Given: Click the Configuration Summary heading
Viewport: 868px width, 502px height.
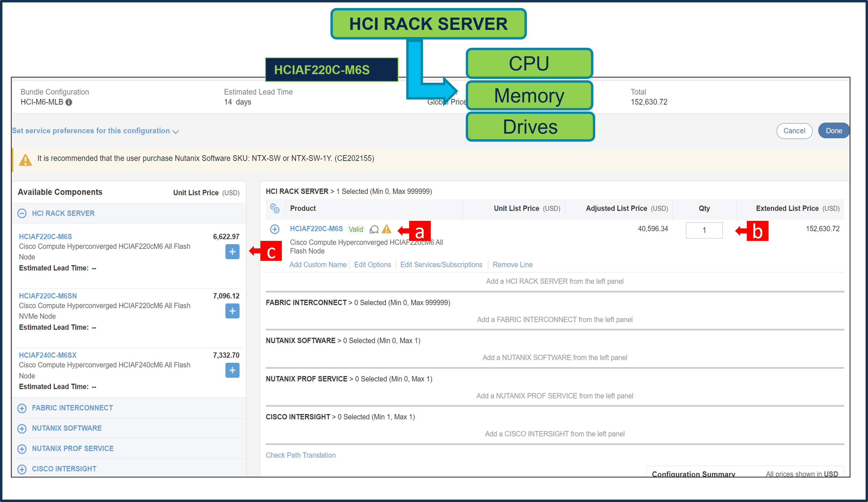Looking at the screenshot, I should click(x=693, y=474).
